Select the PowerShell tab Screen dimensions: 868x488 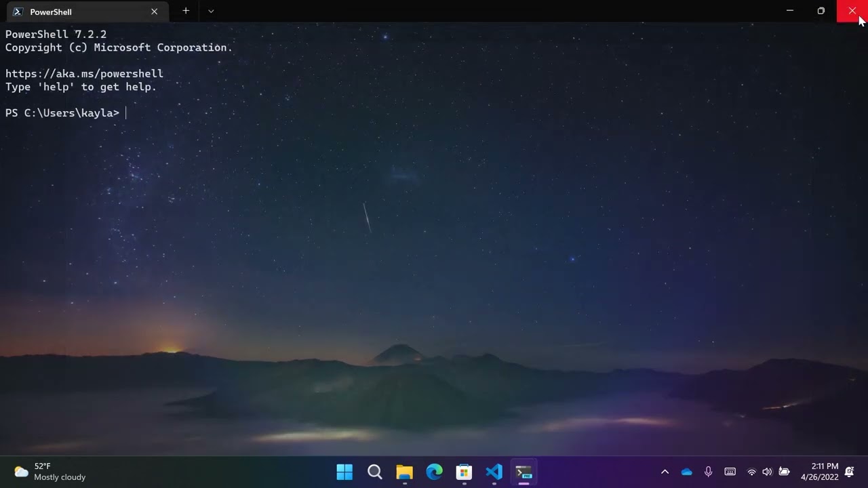(x=87, y=12)
